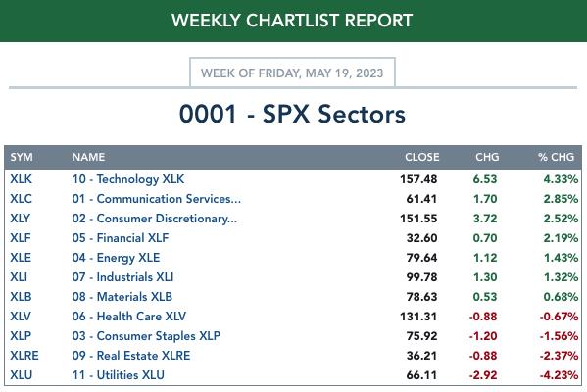Open '05 - Financial XLF' chart
The width and height of the screenshot is (587, 392).
click(x=121, y=238)
